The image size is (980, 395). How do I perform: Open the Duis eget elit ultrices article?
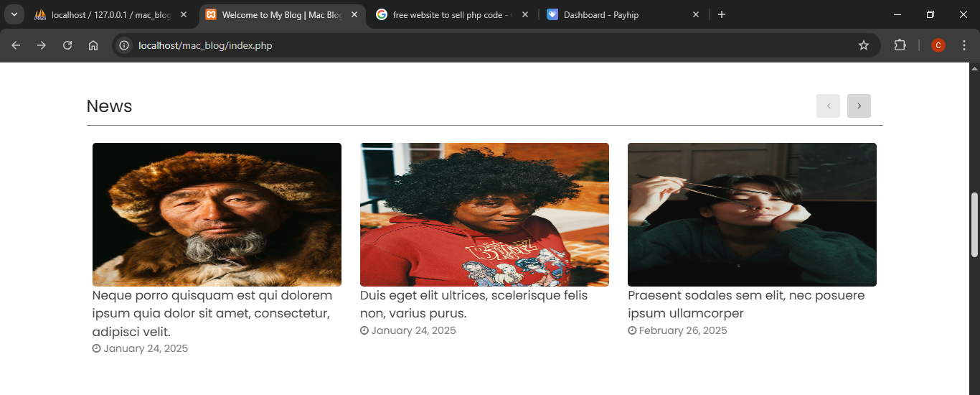pos(473,305)
